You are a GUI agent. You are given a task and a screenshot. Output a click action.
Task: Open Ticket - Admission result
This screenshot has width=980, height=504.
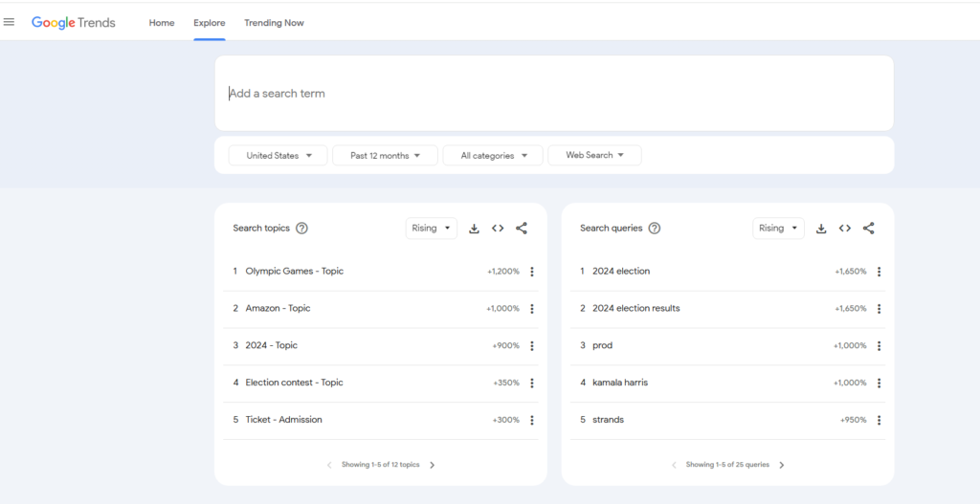tap(283, 420)
